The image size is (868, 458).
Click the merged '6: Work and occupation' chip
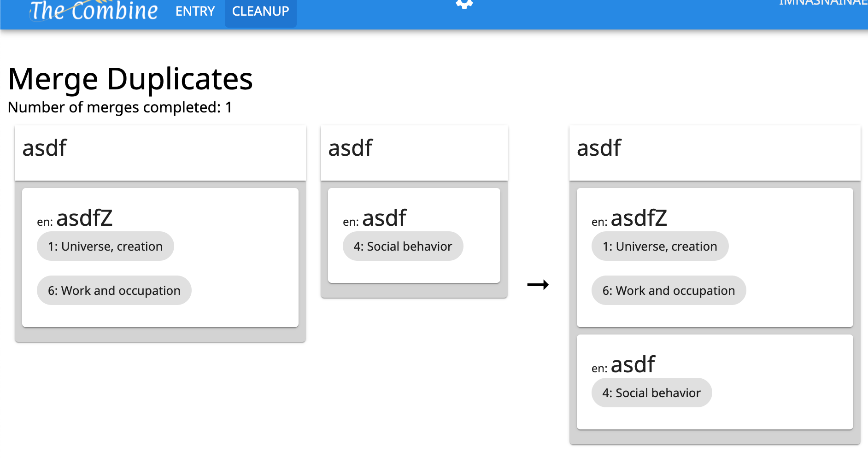coord(668,290)
